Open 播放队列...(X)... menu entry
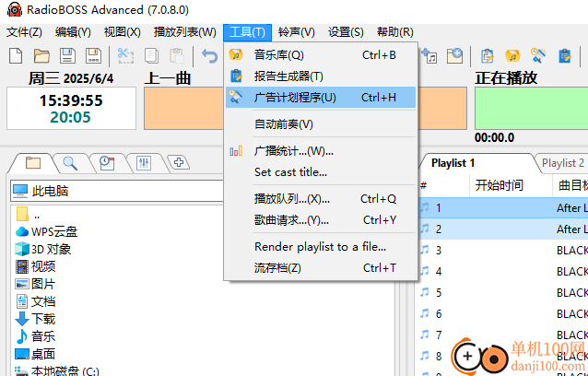This screenshot has width=588, height=376. pos(321,199)
